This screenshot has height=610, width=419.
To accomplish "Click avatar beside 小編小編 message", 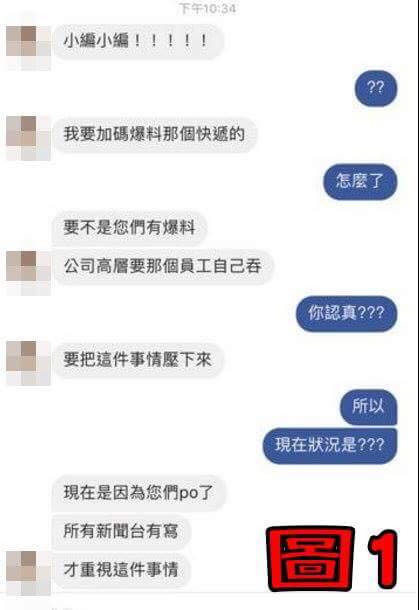I will pyautogui.click(x=28, y=48).
